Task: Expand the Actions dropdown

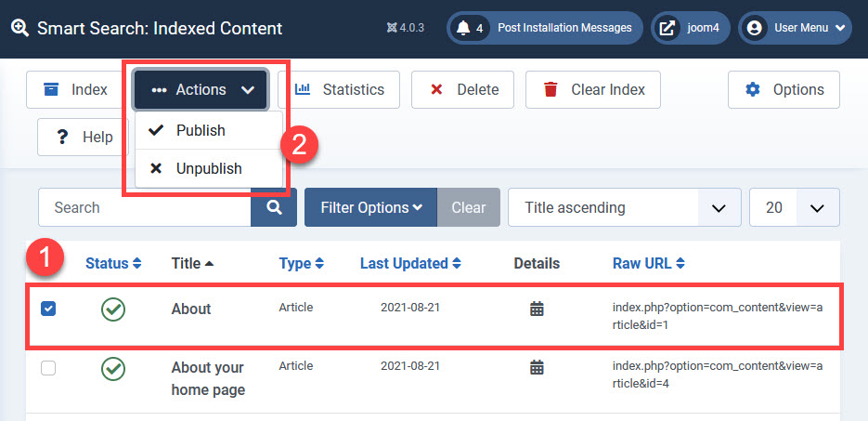Action: coord(201,89)
